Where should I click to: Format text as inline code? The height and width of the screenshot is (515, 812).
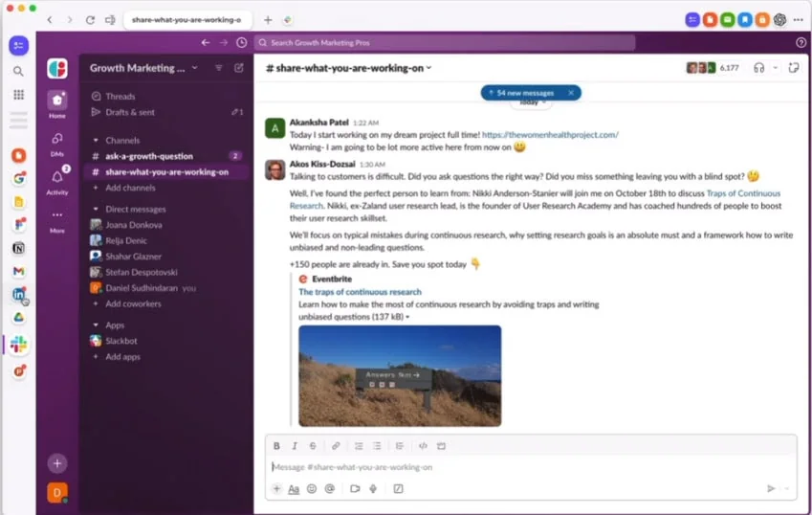click(x=423, y=446)
